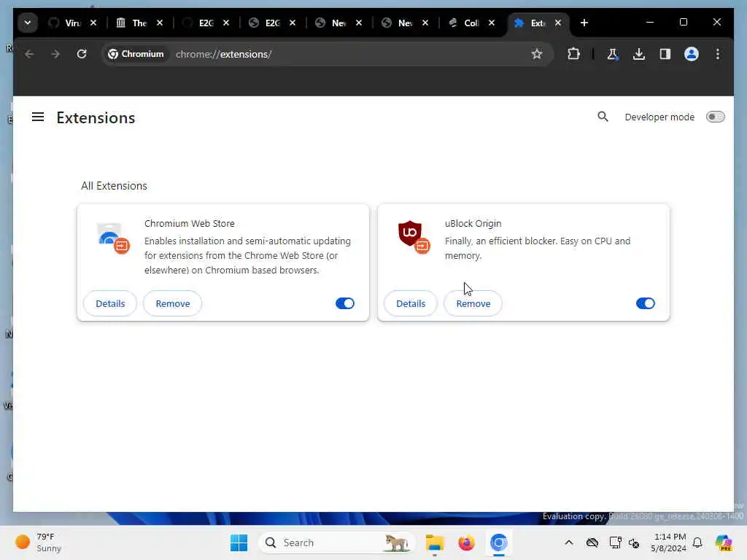747x560 pixels.
Task: Open the notifications bell icon
Action: coord(697,542)
